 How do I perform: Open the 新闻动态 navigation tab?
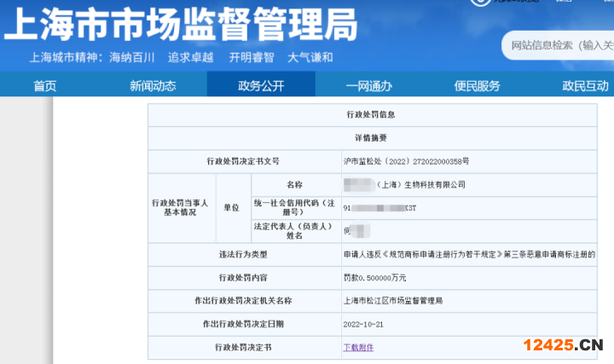pos(153,86)
